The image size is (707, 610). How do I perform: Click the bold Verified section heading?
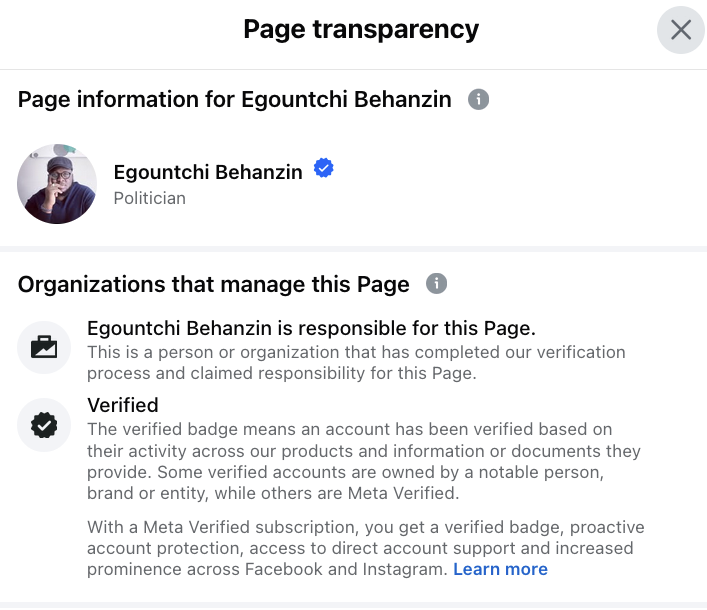(123, 405)
